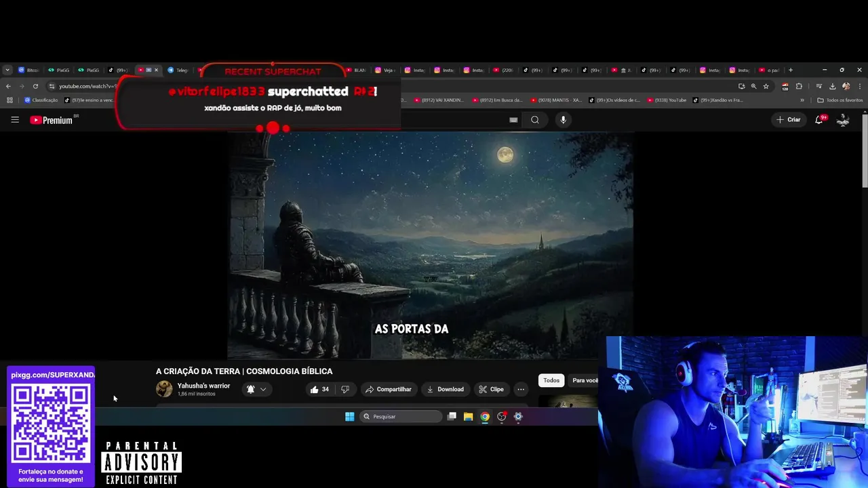Viewport: 868px width, 488px height.
Task: Switch to the Telegram tab
Action: click(x=178, y=70)
